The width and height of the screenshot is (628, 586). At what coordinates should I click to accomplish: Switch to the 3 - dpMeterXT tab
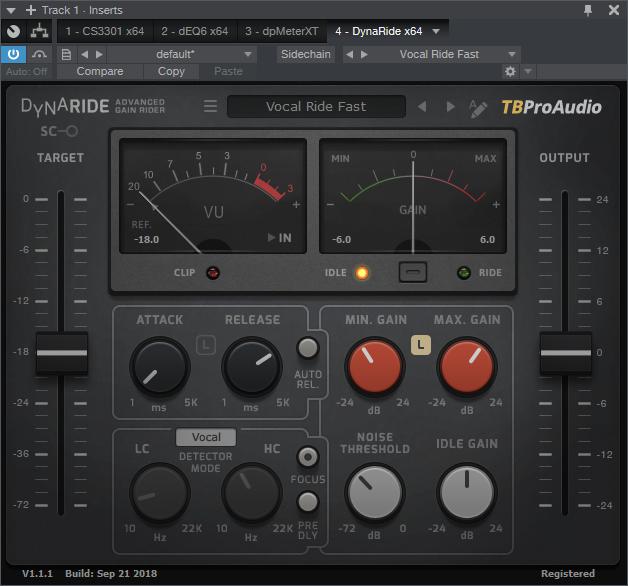282,31
